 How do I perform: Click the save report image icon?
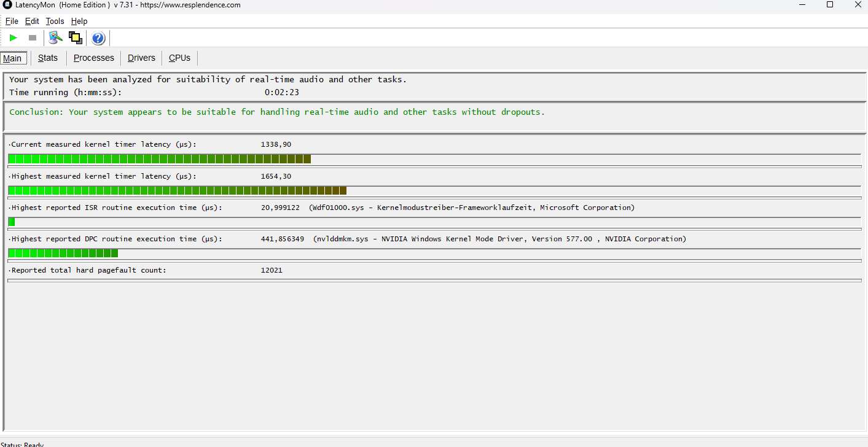tap(75, 37)
